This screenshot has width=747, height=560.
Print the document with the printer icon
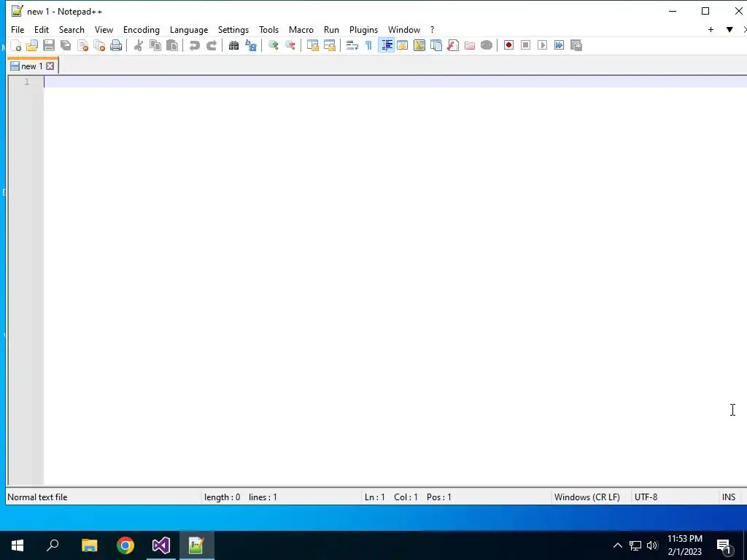pos(116,45)
